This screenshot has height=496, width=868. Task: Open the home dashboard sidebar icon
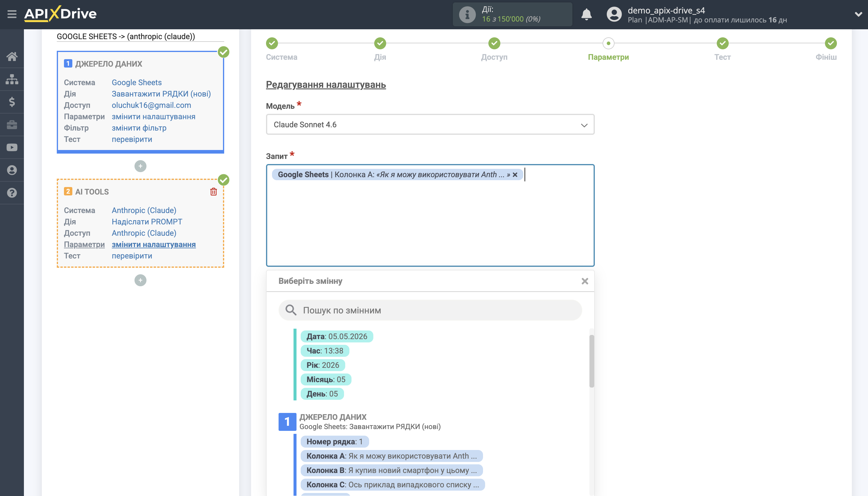pyautogui.click(x=12, y=56)
